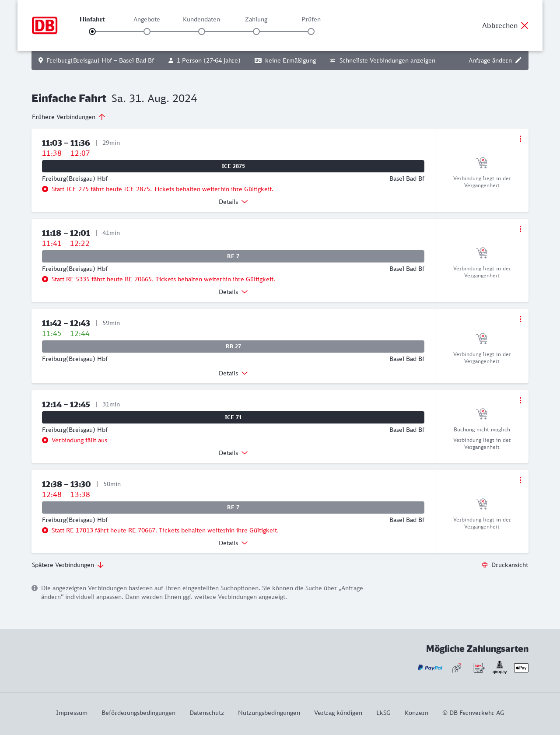Click the X icon next to Abbrechen
This screenshot has width=560, height=735.
point(525,25)
